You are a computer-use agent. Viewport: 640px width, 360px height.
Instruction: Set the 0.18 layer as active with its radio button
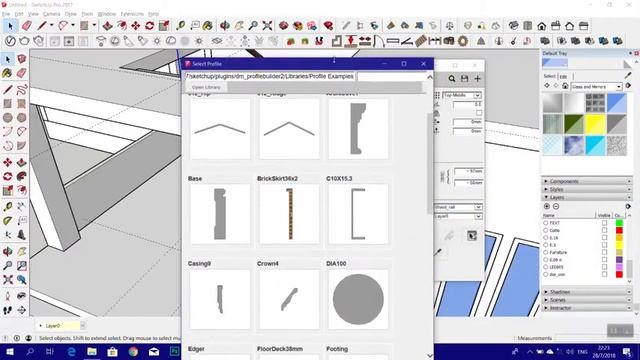click(546, 238)
